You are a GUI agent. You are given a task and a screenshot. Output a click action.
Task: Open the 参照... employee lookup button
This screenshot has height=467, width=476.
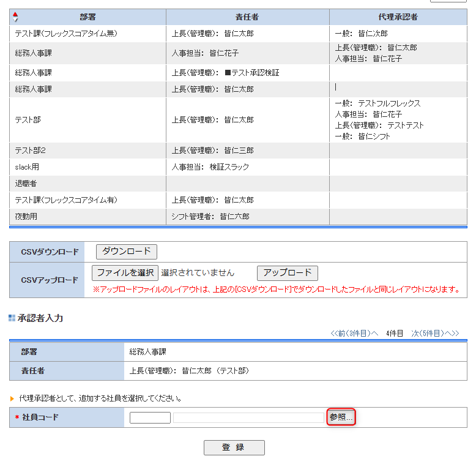341,417
